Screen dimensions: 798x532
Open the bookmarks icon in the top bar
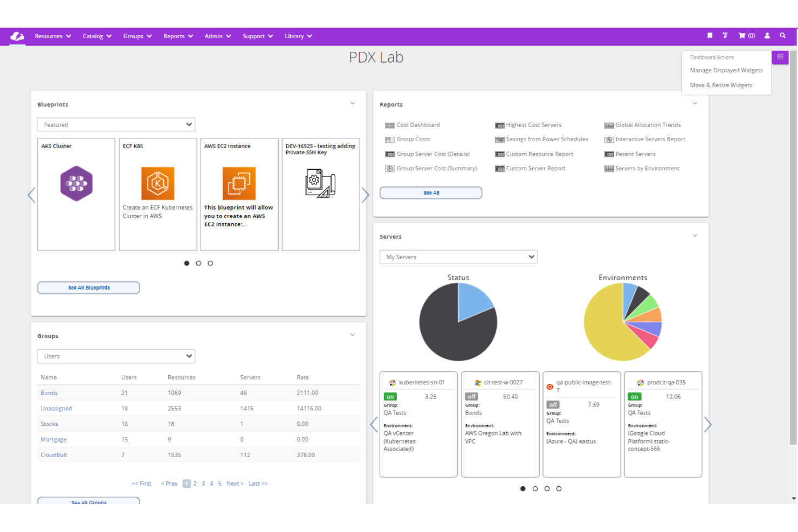click(710, 36)
